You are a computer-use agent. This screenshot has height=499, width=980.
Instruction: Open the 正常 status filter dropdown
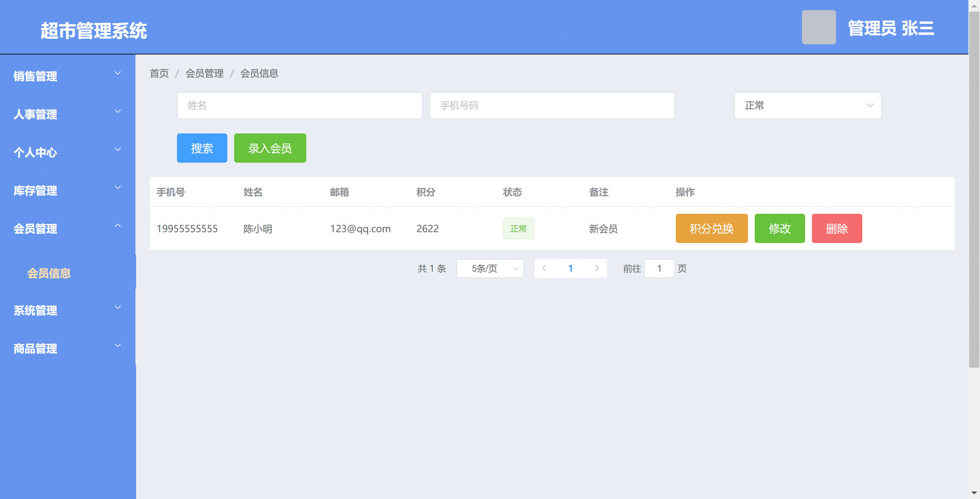click(x=807, y=106)
